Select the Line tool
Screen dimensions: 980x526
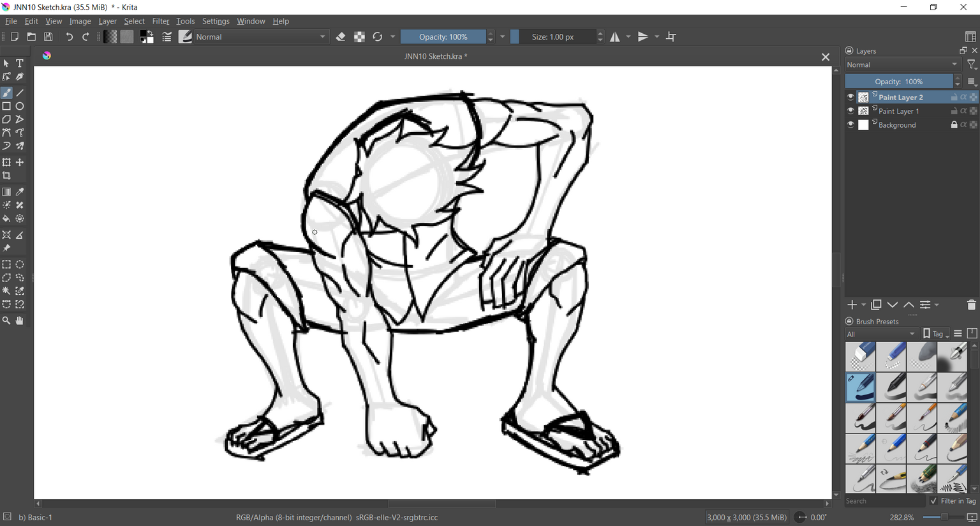click(20, 93)
